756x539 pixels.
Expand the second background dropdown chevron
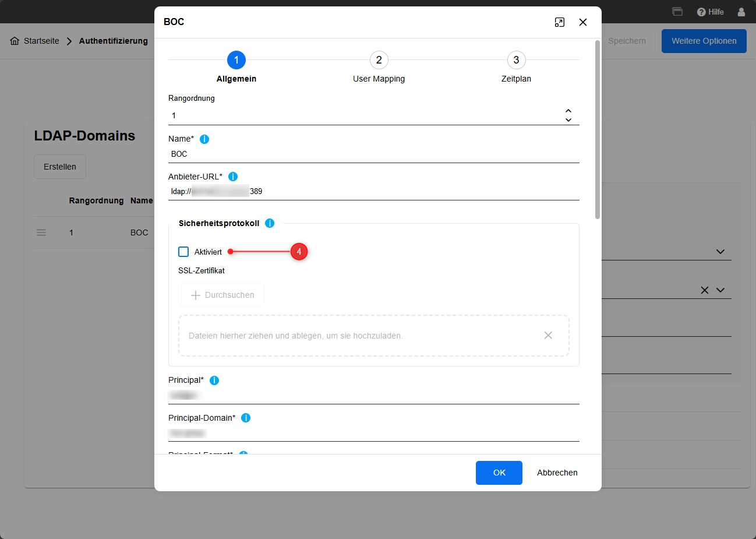tap(720, 290)
